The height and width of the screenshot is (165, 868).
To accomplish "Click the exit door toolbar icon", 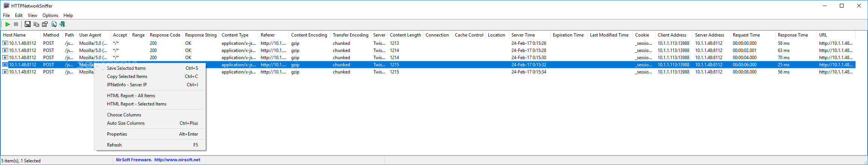I will [x=62, y=24].
